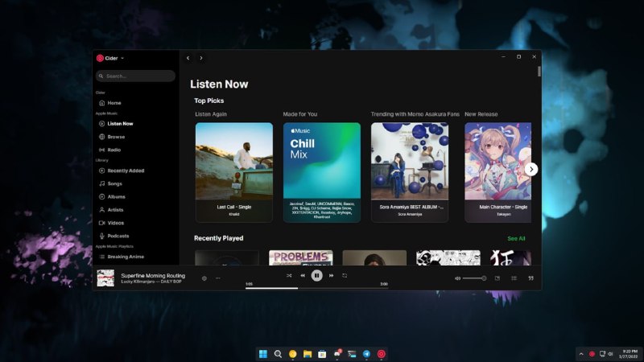Click the Search input field
644x362 pixels.
tap(135, 76)
